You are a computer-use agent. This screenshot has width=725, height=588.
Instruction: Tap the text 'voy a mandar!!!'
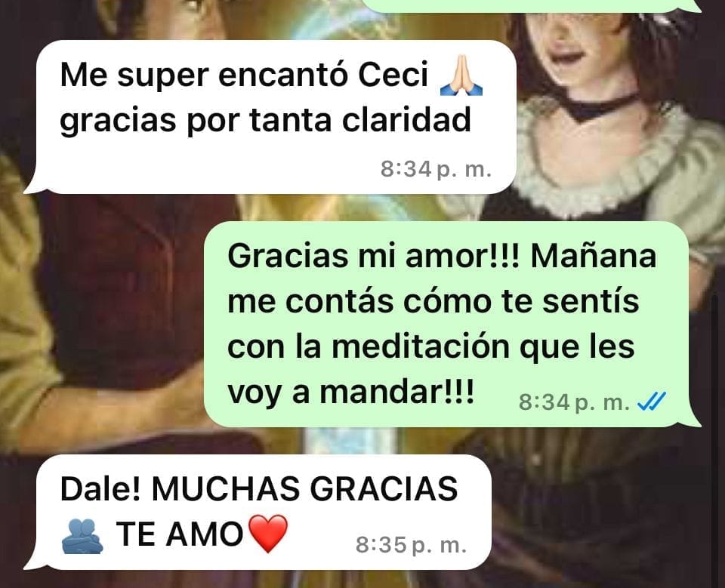[351, 393]
